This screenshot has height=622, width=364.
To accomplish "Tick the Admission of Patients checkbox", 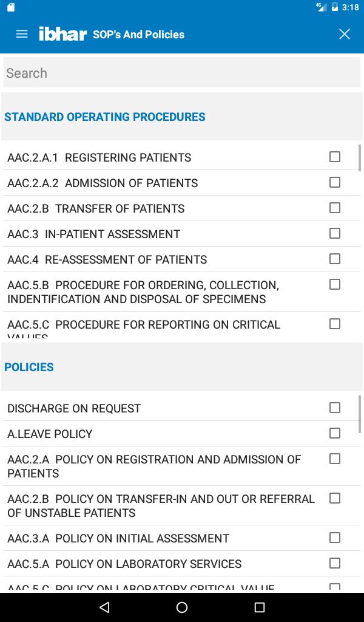I will (335, 182).
